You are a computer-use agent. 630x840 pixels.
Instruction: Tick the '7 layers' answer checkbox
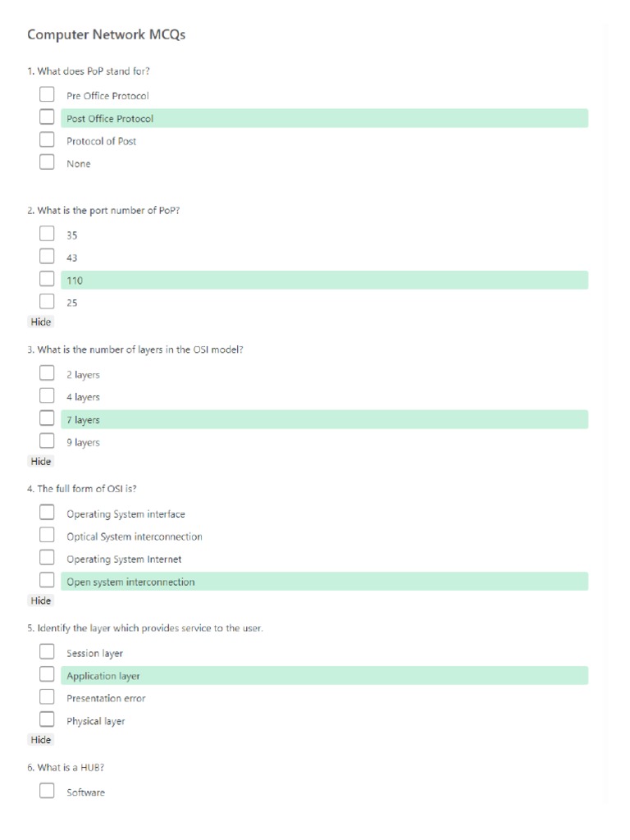tap(48, 419)
